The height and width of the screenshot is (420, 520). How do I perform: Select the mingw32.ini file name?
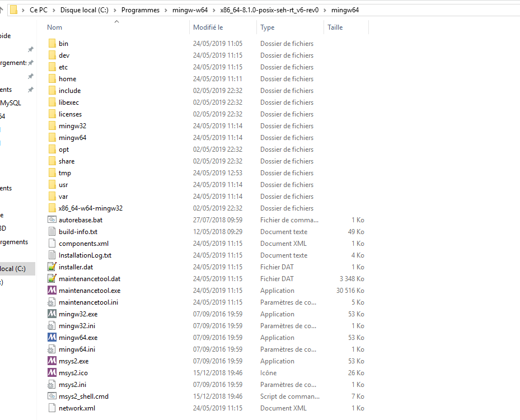(x=77, y=326)
